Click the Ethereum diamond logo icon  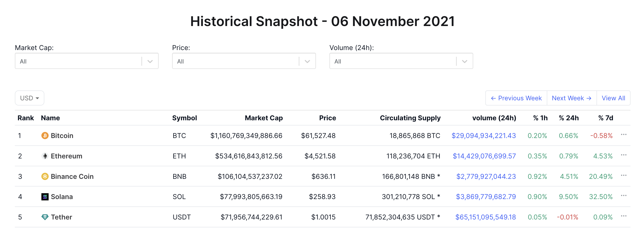coord(45,156)
